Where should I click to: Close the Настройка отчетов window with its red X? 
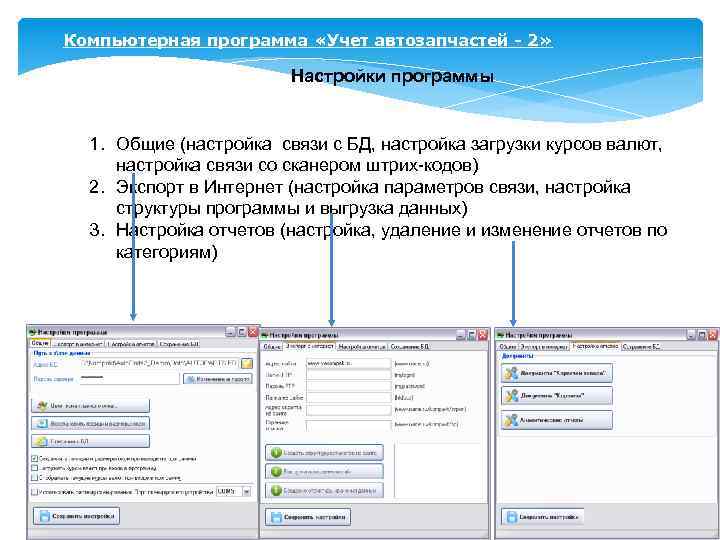(x=713, y=335)
